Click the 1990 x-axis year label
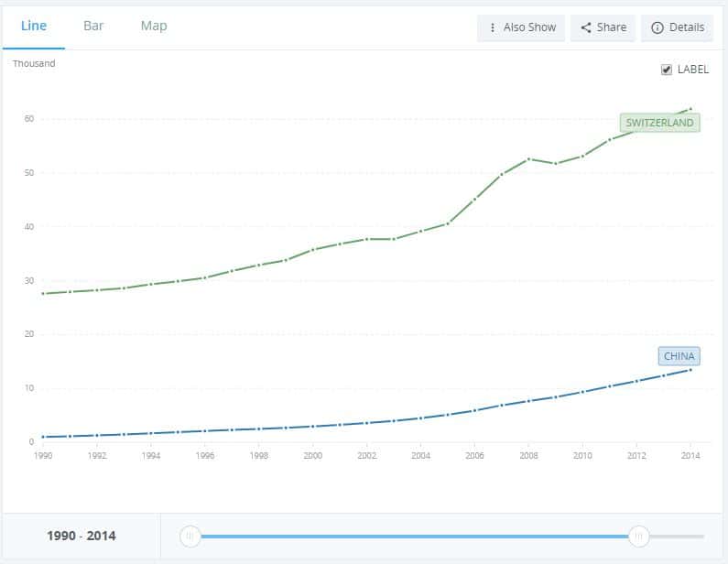This screenshot has width=728, height=564. [x=43, y=455]
